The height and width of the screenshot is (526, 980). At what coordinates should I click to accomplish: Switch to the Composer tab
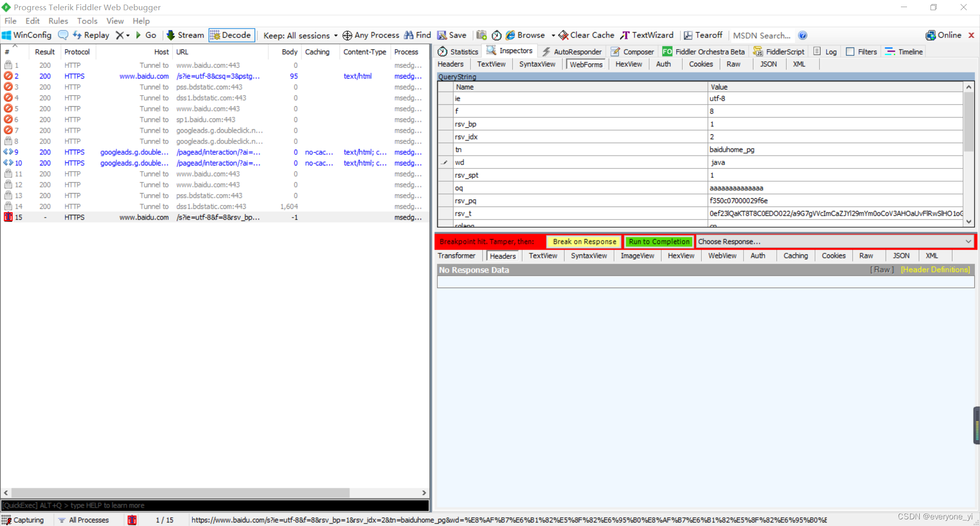click(632, 52)
